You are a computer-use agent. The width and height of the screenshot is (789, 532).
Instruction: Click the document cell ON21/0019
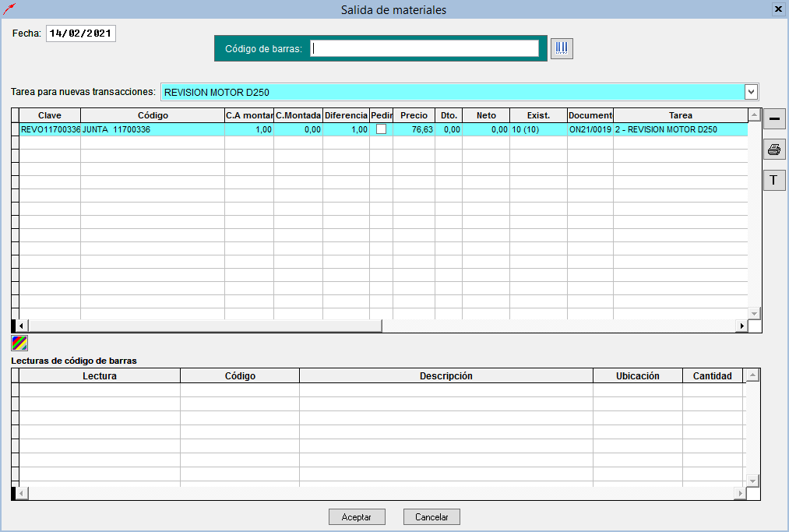(x=590, y=129)
